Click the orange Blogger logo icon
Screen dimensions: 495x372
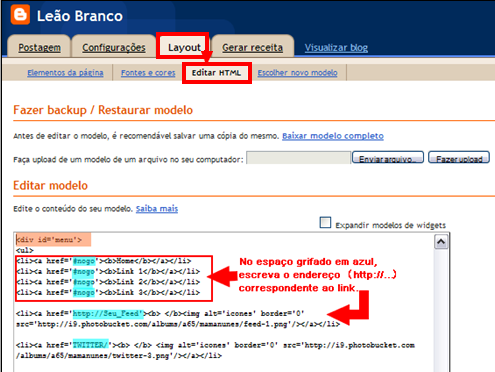click(20, 15)
